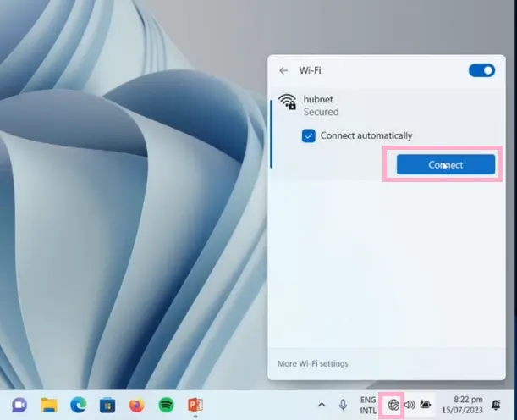Click the microphone icon in system tray
The height and width of the screenshot is (420, 517).
coord(344,405)
